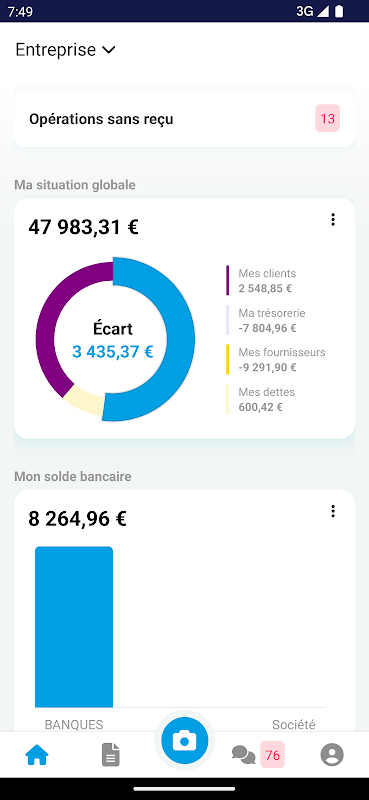The width and height of the screenshot is (369, 800).
Task: Open the user profile icon
Action: (332, 754)
